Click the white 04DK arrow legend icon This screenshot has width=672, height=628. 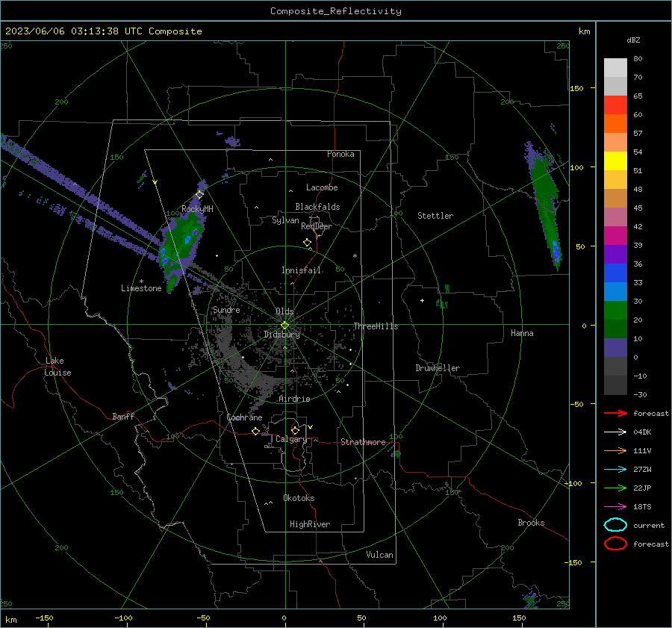click(x=615, y=432)
